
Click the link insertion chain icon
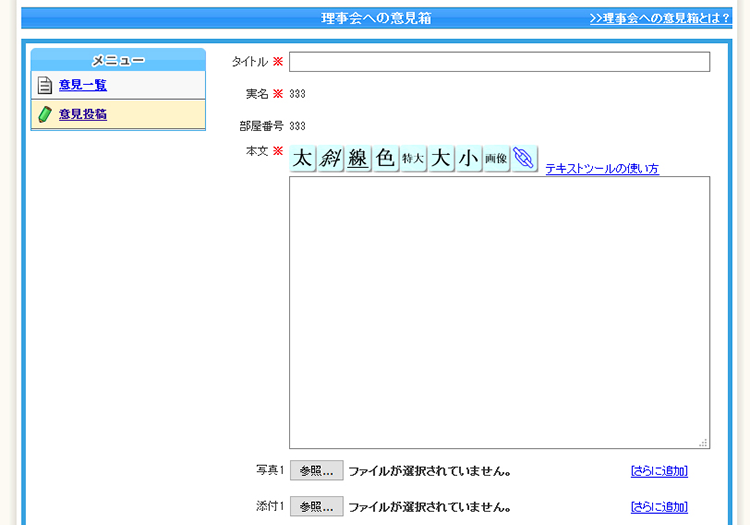click(525, 159)
